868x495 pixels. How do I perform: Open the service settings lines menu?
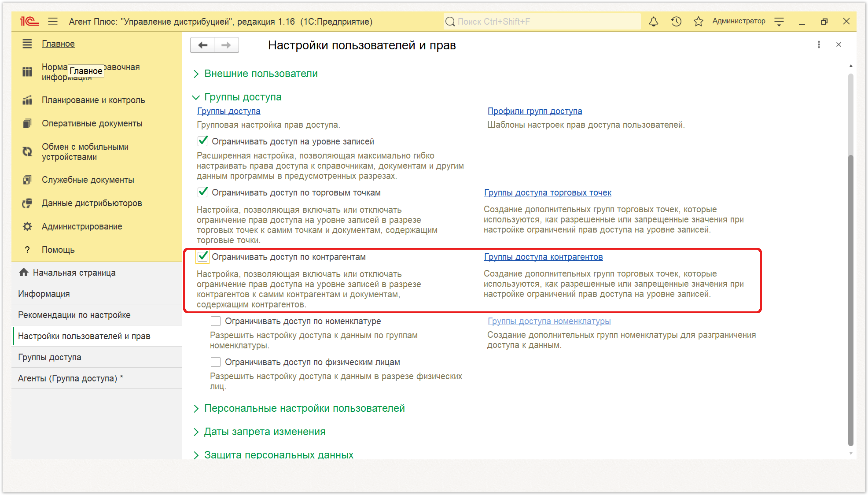[779, 21]
